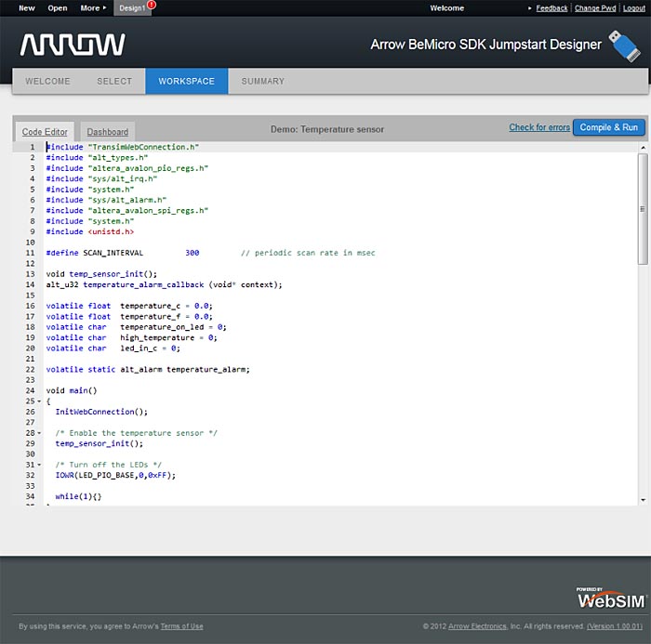The width and height of the screenshot is (651, 644).
Task: Open the Arrow Electronics footer link
Action: coord(477,626)
